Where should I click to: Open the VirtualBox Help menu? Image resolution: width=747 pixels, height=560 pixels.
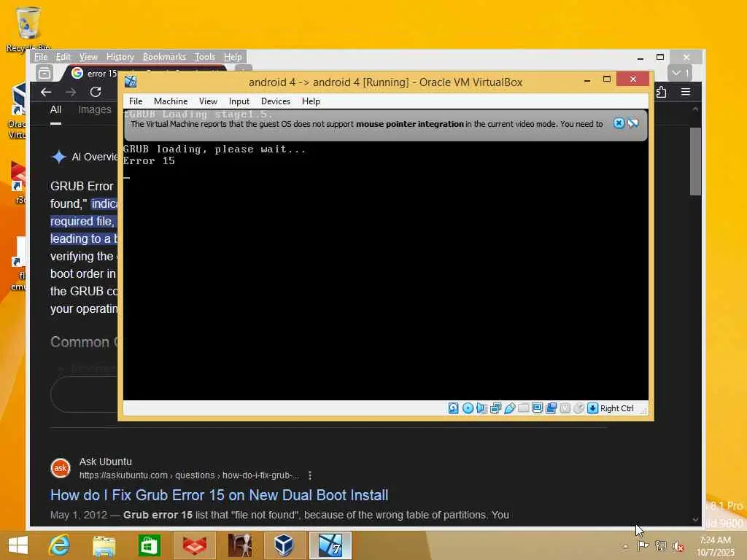pyautogui.click(x=311, y=101)
